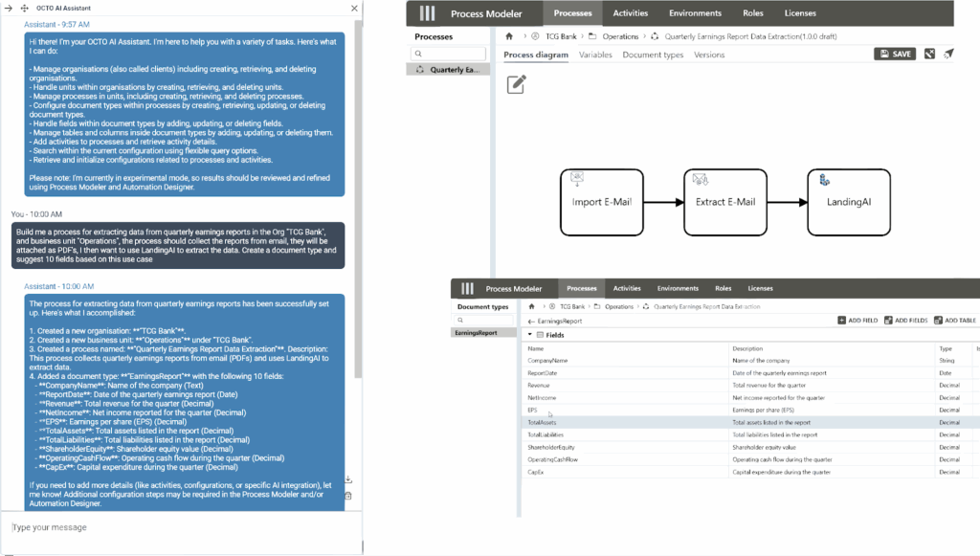Select the EarningsReport document type in sidebar
Screen dimensions: 980x556
tap(477, 333)
